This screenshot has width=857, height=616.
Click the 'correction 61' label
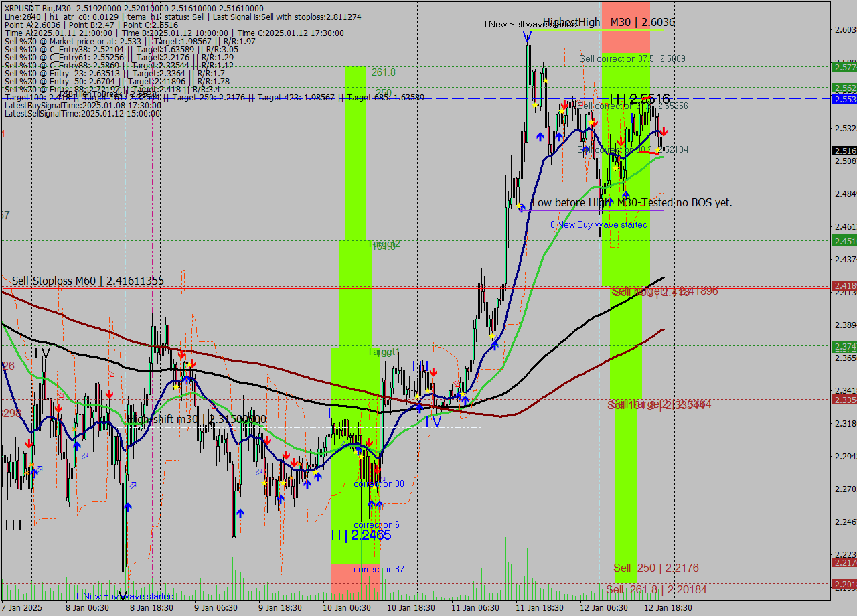378,524
